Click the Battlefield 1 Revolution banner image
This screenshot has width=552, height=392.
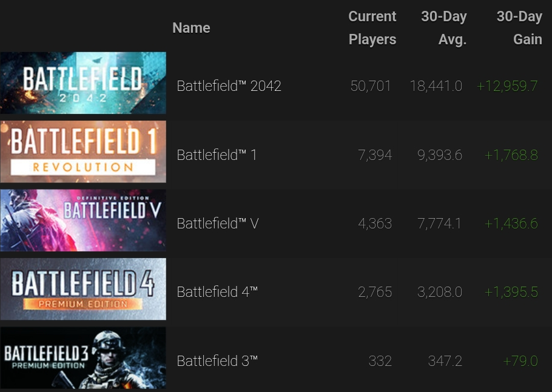(83, 151)
